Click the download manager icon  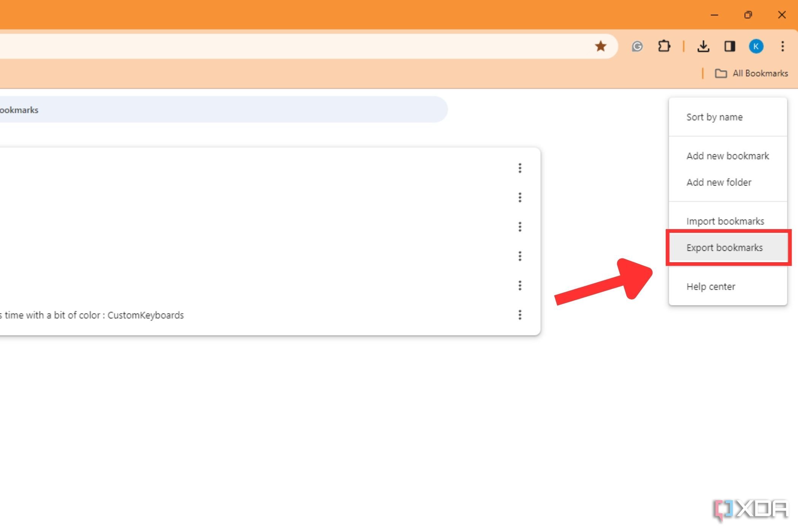point(703,46)
